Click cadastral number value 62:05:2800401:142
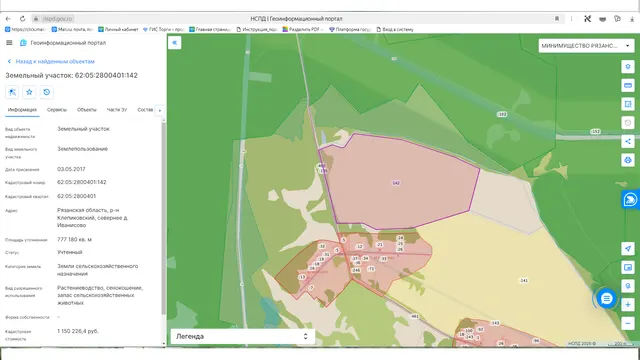 click(x=82, y=182)
